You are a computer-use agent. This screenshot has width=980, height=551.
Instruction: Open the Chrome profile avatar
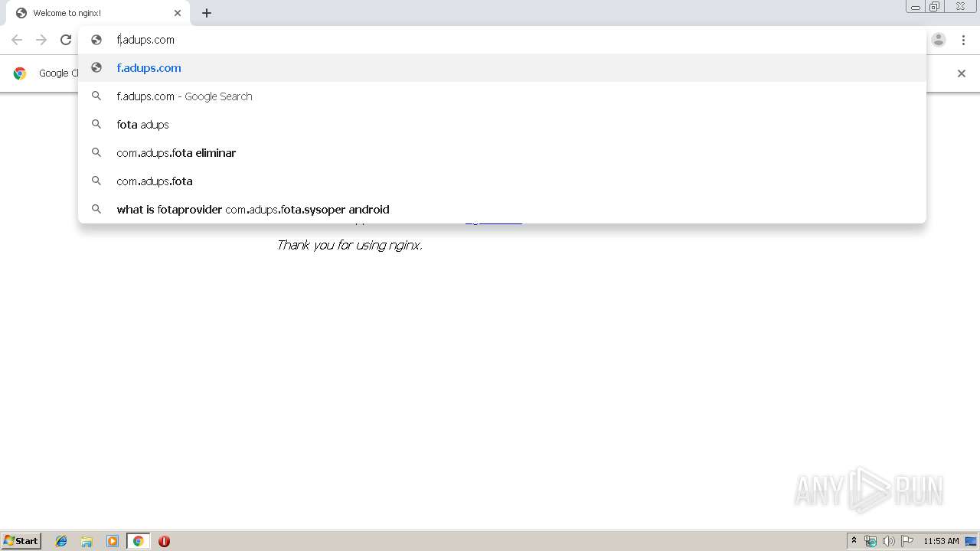tap(939, 40)
